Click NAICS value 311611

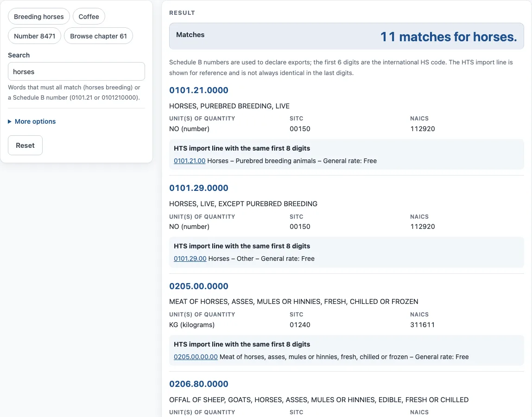(x=423, y=325)
